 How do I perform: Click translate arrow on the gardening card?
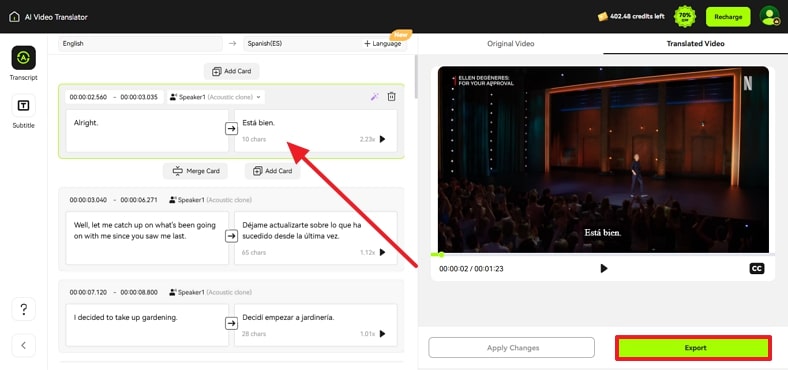[x=231, y=323]
